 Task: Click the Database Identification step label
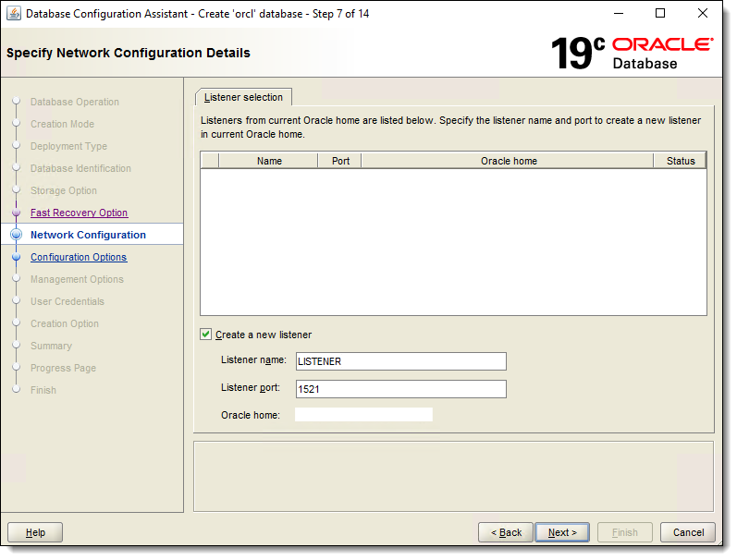[x=80, y=168]
